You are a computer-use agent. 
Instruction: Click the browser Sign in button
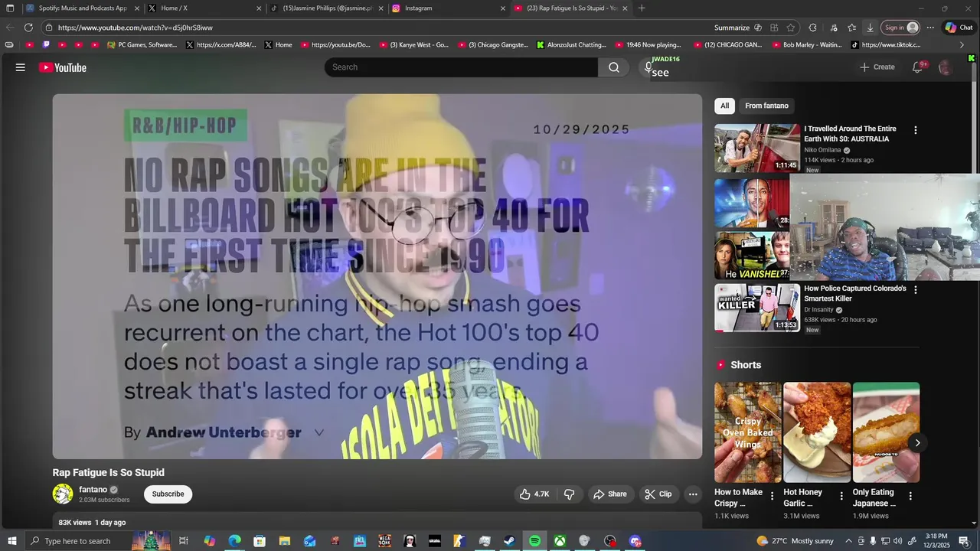(x=900, y=28)
